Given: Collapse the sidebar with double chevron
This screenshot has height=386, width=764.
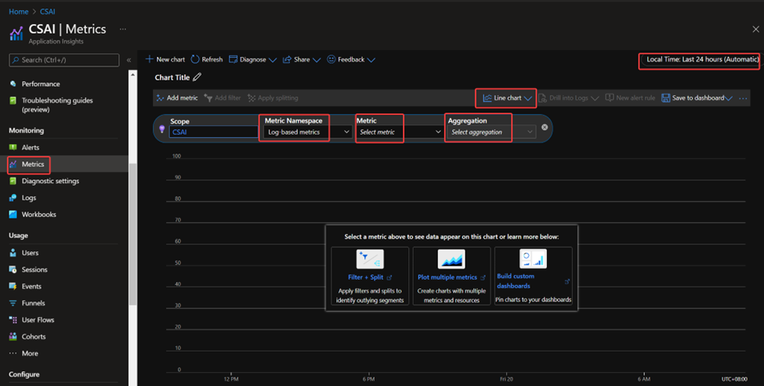Looking at the screenshot, I should click(x=129, y=60).
